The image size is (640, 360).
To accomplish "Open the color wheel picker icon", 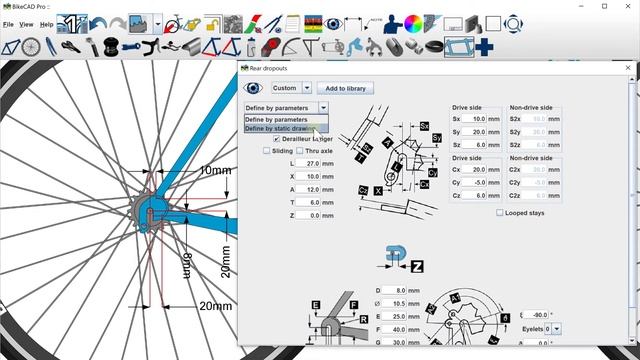I will (x=413, y=24).
